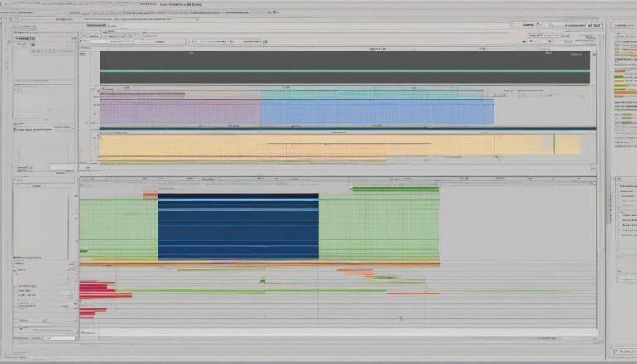Select the small green marker on the long green bar
The width and height of the screenshot is (637, 364).
(x=262, y=290)
